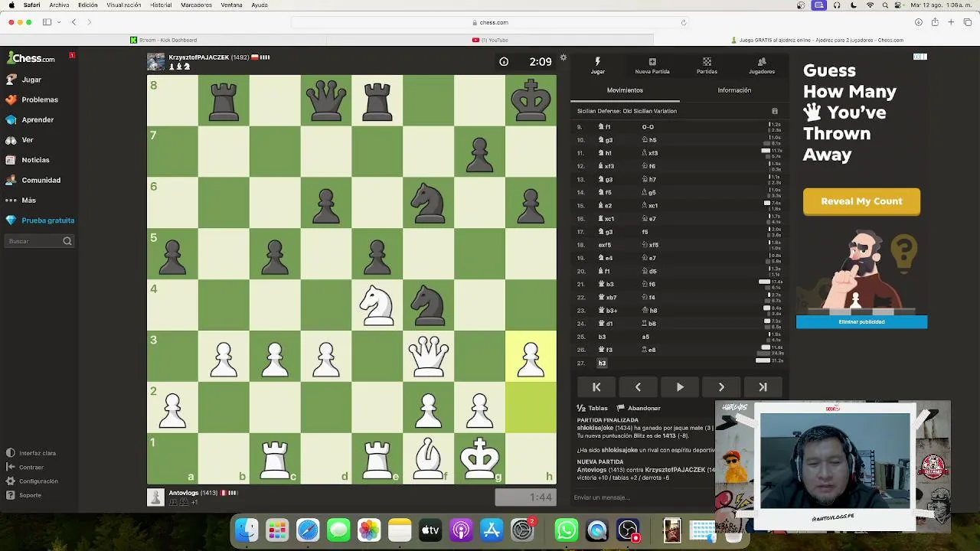Click Eliminar publicidad link

pos(861,322)
